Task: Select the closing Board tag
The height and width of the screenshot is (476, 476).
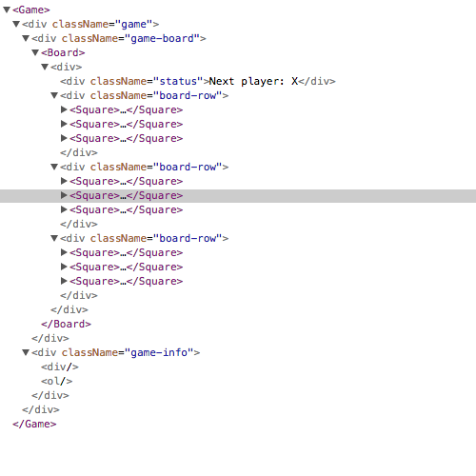Action: [66, 324]
